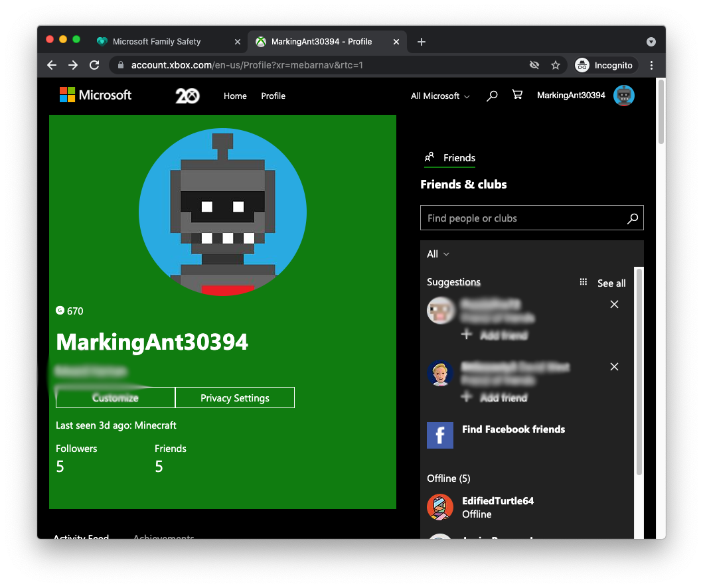Select Home in the navigation bar
703x588 pixels.
click(x=235, y=96)
